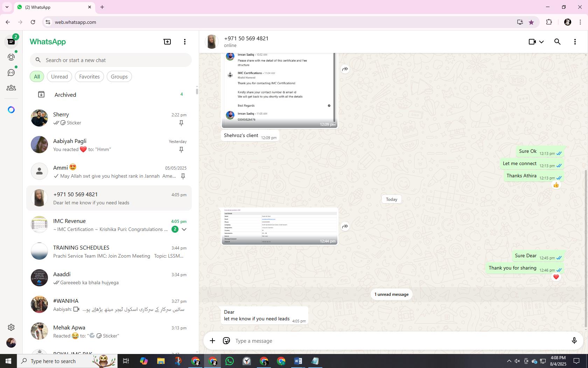Open the Status updates icon
The image size is (588, 368).
coord(11,57)
